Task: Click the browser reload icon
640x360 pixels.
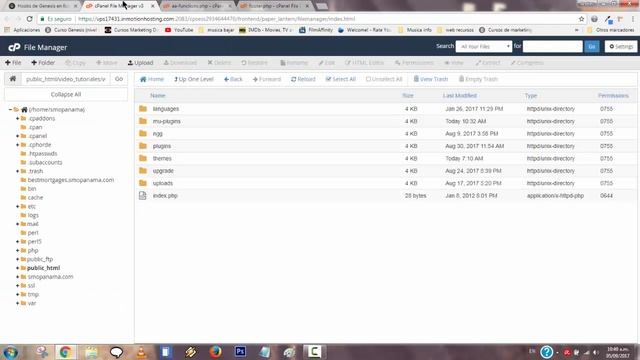Action: tap(29, 19)
